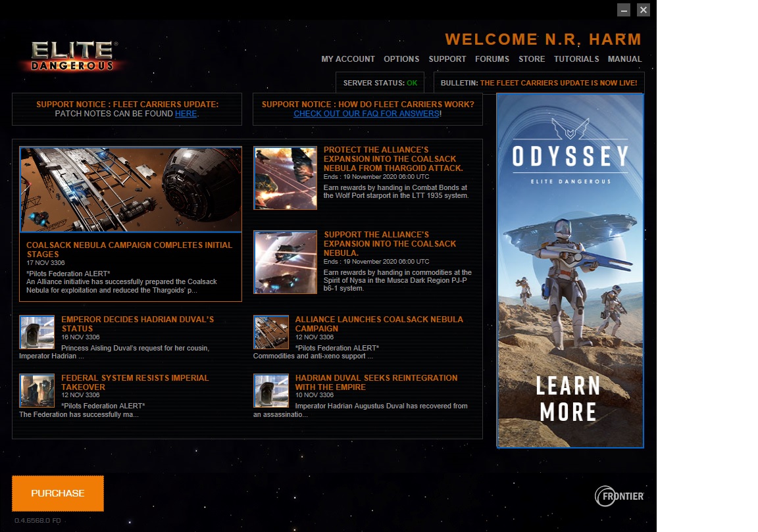
Task: Open the large Coalsack Nebula station image
Action: 130,189
